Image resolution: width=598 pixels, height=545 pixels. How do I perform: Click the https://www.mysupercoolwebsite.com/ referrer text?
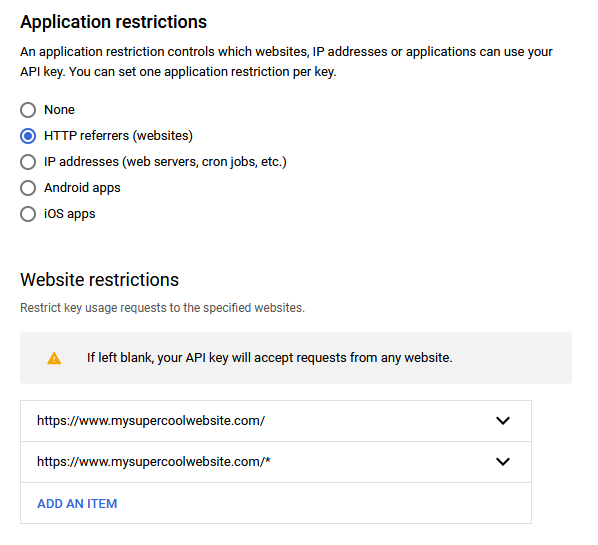coord(151,421)
